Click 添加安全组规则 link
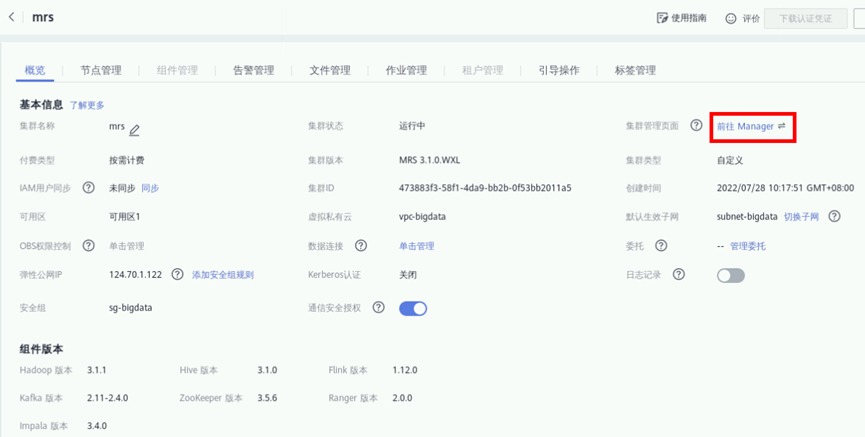This screenshot has height=437, width=865. coord(223,275)
